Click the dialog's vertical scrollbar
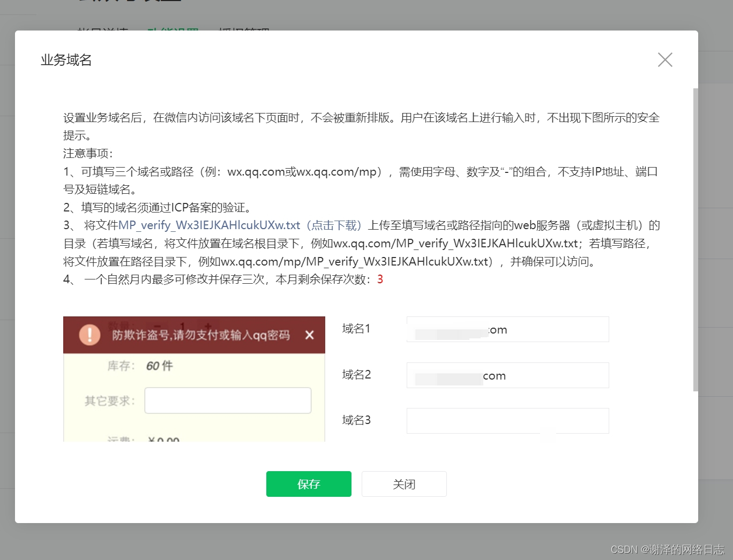This screenshot has width=733, height=560. coord(695,240)
